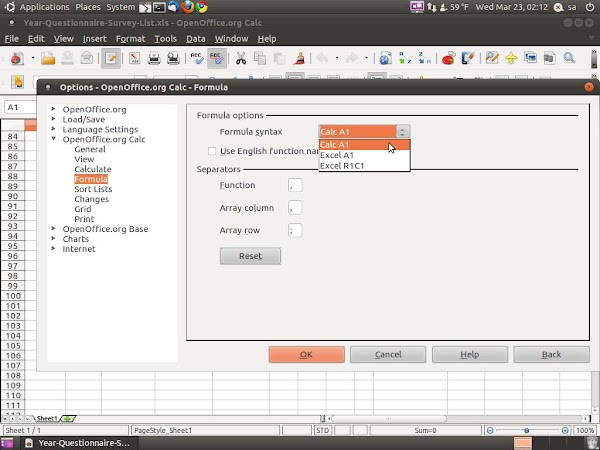Open Firefox from the top panel

pos(188,7)
